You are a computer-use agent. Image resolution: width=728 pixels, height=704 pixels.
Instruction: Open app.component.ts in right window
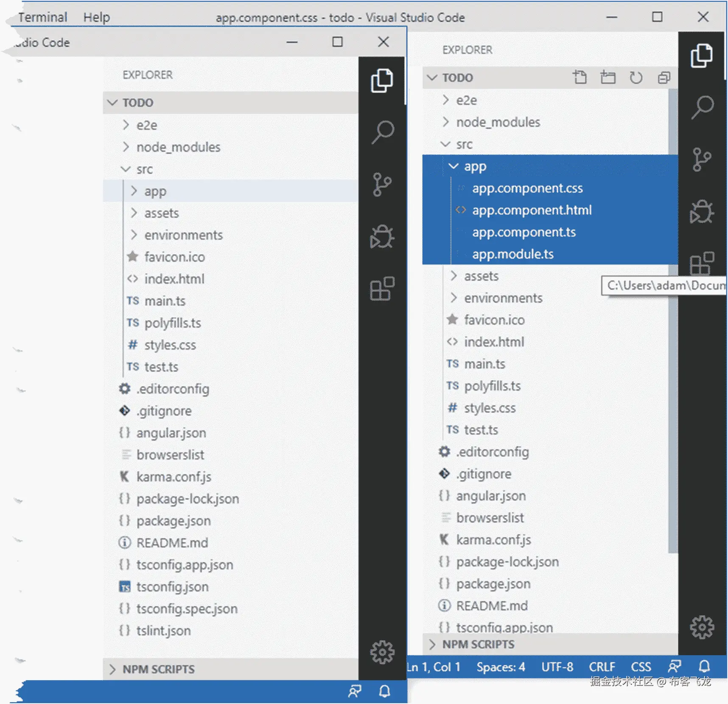(550, 233)
